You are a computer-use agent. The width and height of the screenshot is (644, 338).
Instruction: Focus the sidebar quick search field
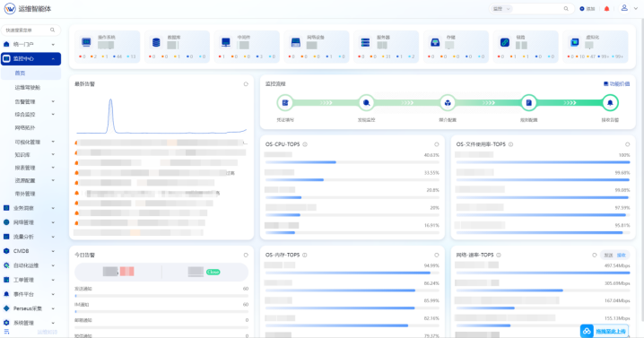pyautogui.click(x=30, y=30)
